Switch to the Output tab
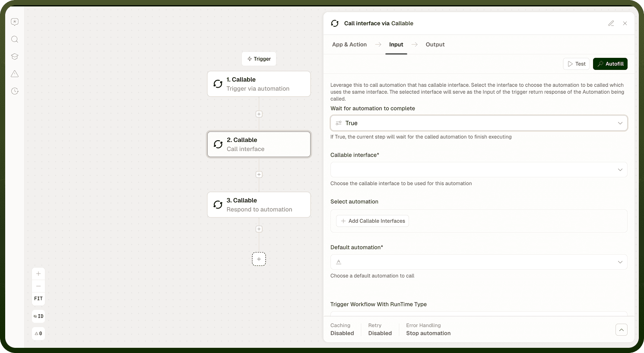Screen dimensions: 644x353 pos(435,44)
